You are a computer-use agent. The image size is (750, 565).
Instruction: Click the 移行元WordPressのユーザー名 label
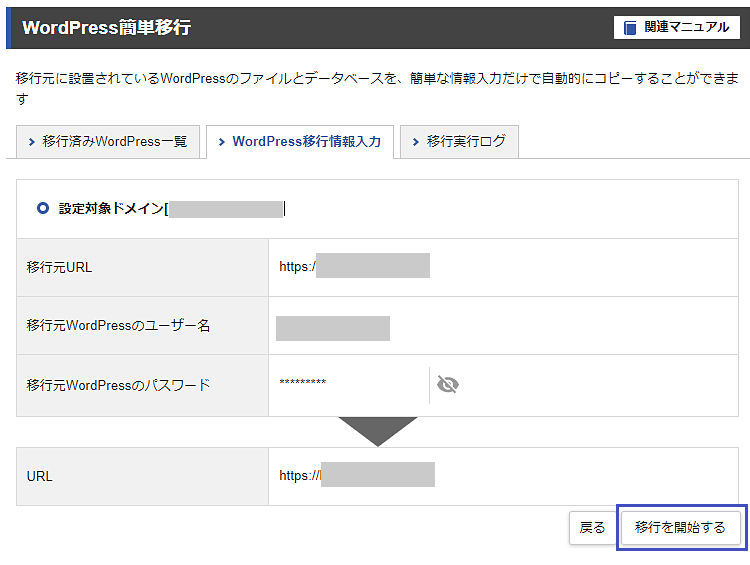tap(118, 326)
